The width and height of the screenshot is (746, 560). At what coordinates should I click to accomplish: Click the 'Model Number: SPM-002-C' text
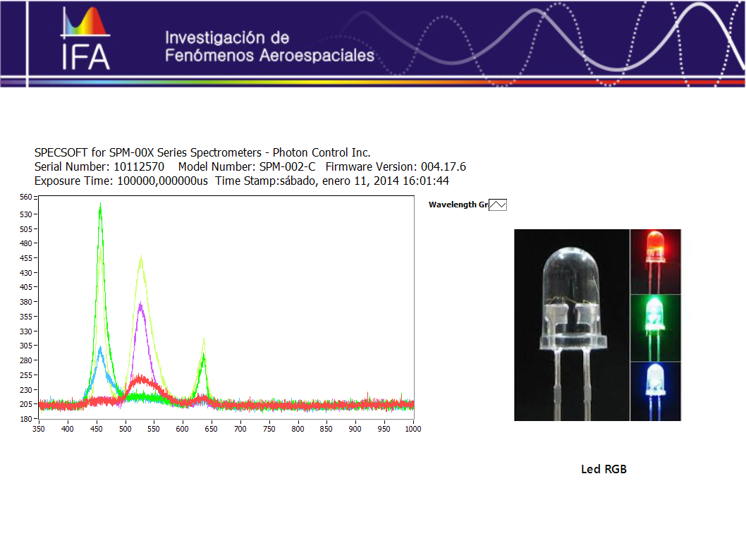pyautogui.click(x=247, y=167)
